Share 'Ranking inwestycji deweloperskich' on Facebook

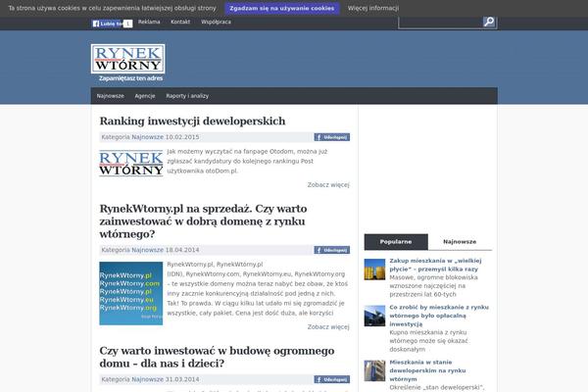(x=332, y=137)
